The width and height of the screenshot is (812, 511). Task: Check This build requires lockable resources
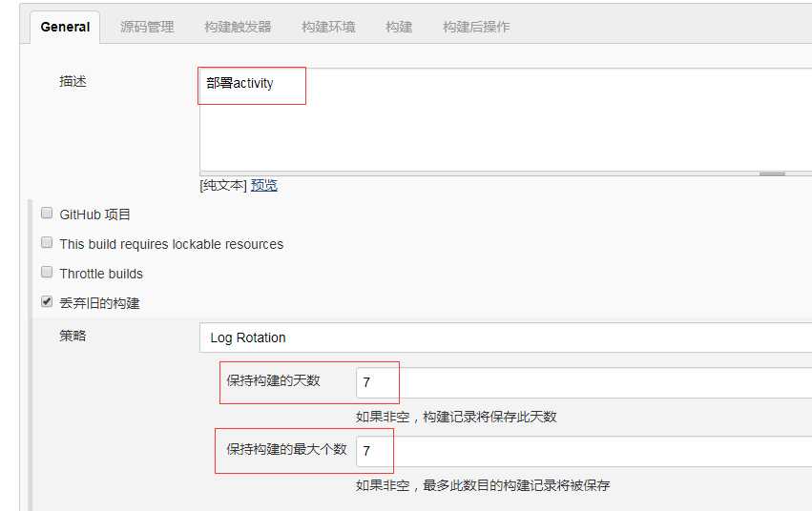tap(47, 242)
